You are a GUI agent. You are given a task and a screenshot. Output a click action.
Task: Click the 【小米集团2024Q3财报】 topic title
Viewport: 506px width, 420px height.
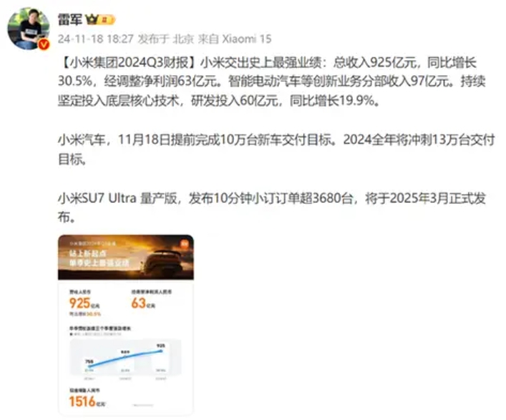pos(129,62)
